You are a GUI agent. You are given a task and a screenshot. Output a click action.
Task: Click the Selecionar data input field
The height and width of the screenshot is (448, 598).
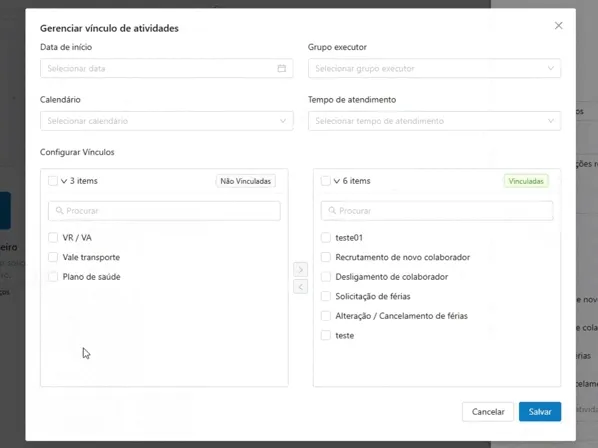click(167, 68)
